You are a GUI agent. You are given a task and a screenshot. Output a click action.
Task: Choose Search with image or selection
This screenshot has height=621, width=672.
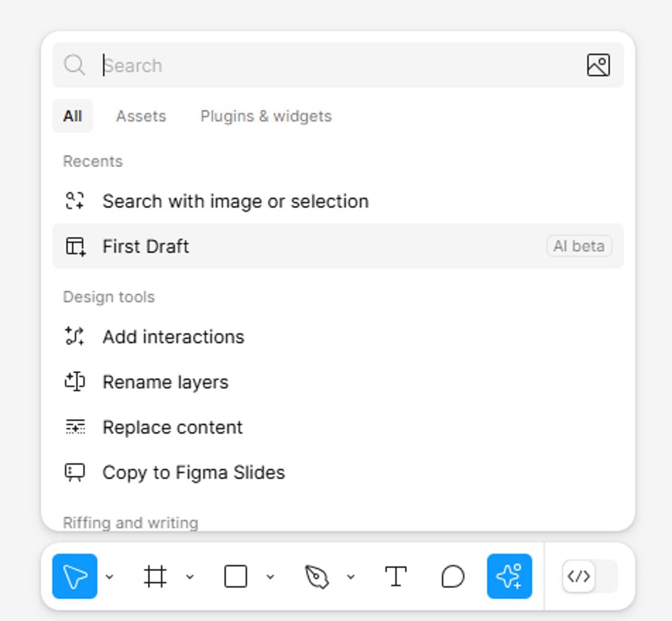coord(338,201)
